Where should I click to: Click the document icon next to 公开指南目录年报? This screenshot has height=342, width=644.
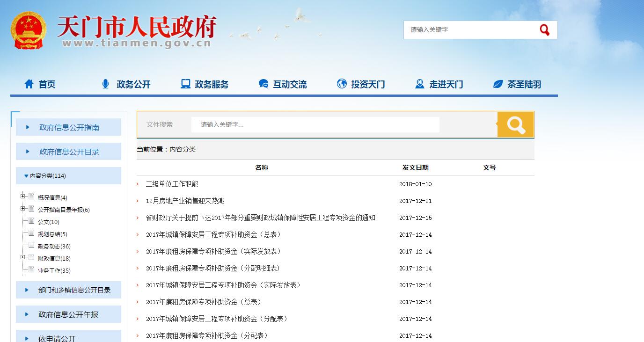tap(31, 209)
